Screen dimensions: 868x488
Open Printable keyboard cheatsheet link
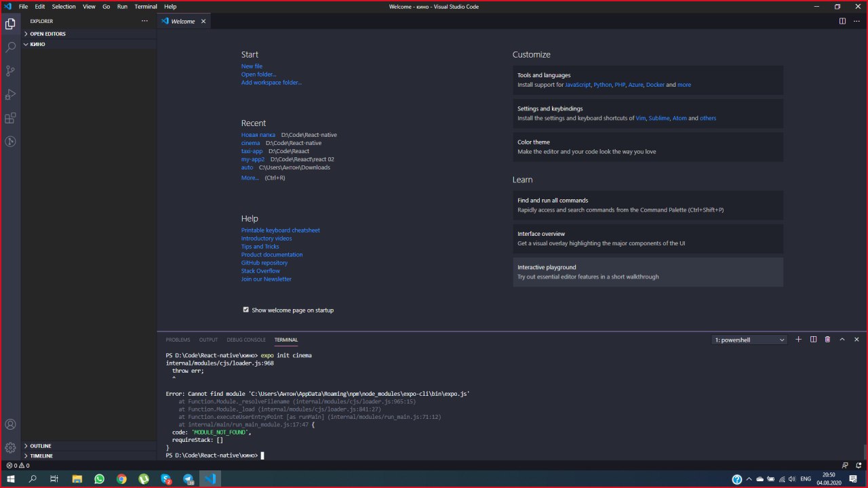coord(280,230)
